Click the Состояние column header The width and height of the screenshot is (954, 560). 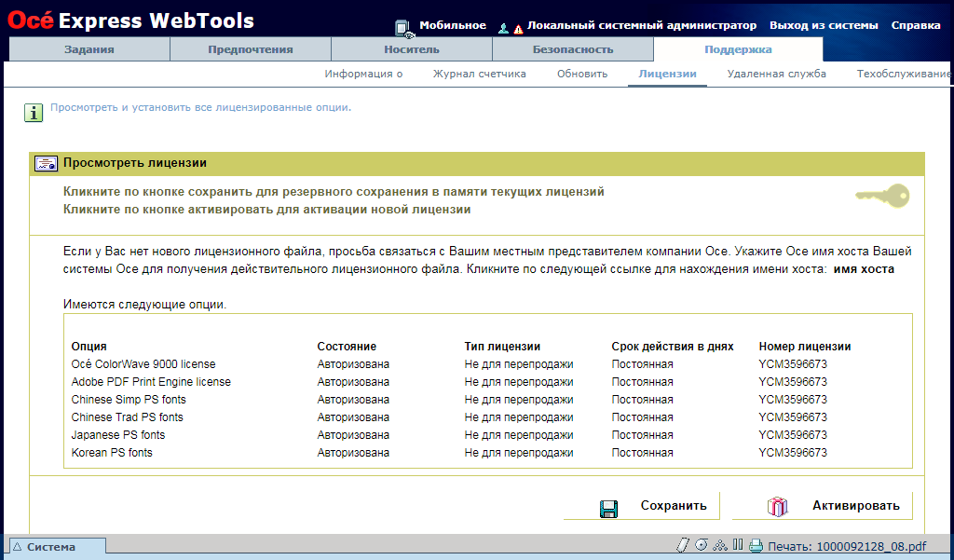(x=347, y=347)
